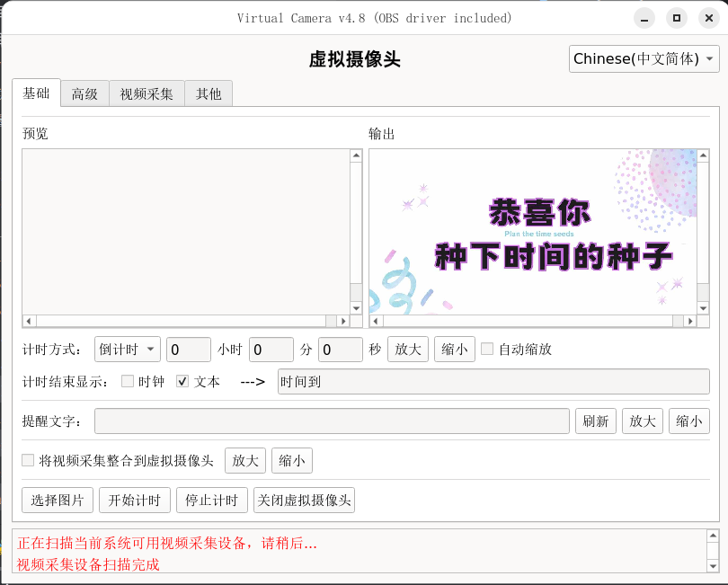Maximize the Virtual Camera window
The height and width of the screenshot is (585, 728).
[x=677, y=18]
